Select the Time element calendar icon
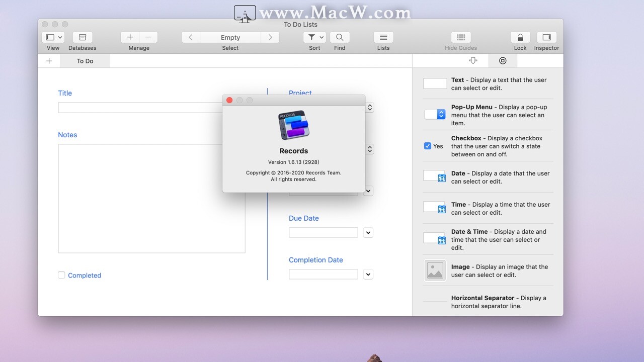644x362 pixels. tap(442, 209)
